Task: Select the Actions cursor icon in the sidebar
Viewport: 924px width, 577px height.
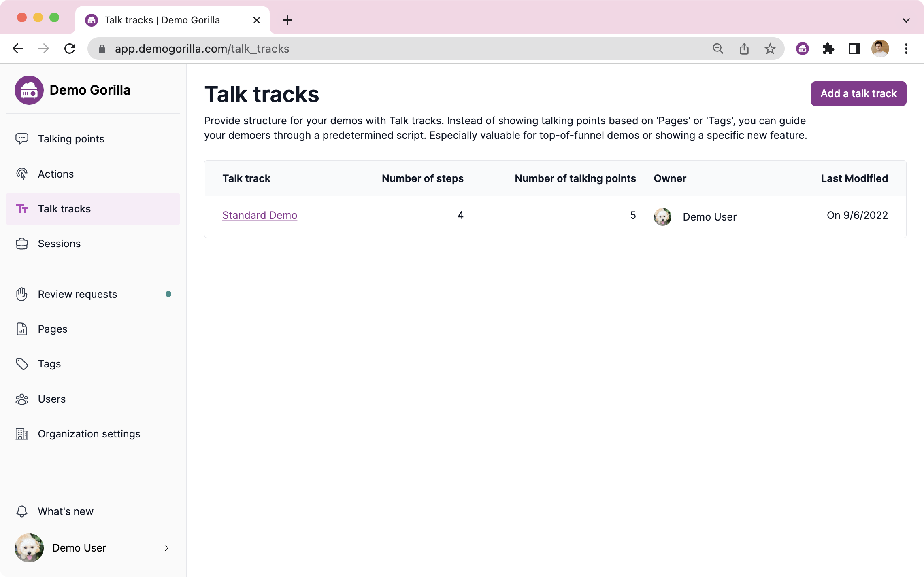Action: (21, 174)
